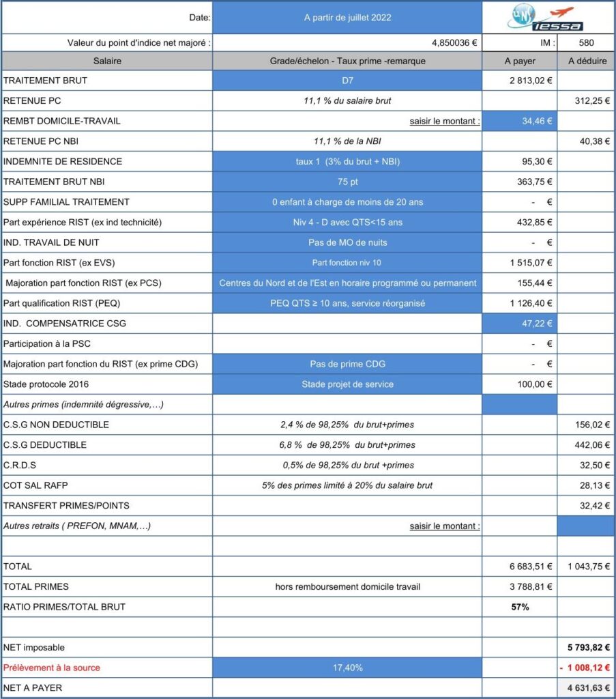Click the first 32,50 € CRDS deduction

tap(595, 465)
